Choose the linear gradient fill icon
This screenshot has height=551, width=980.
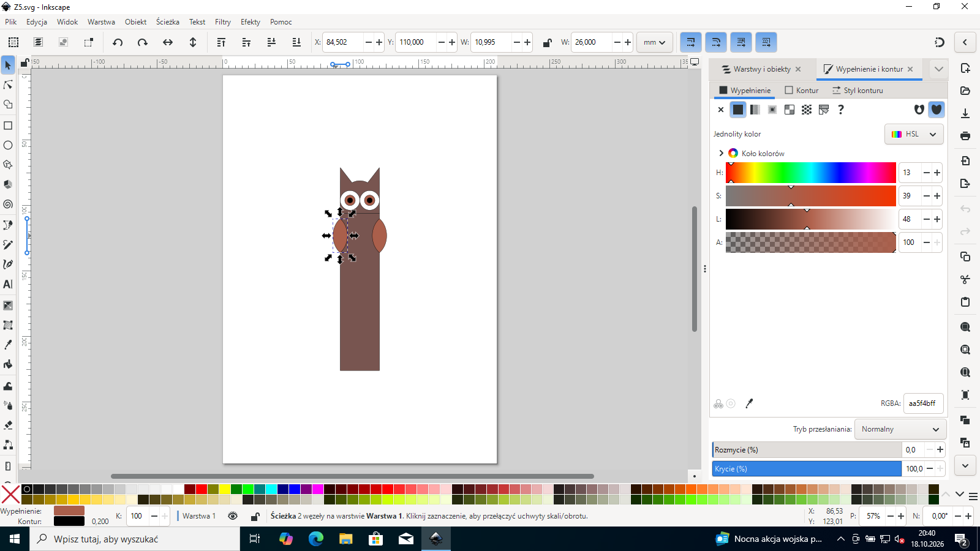pyautogui.click(x=755, y=110)
